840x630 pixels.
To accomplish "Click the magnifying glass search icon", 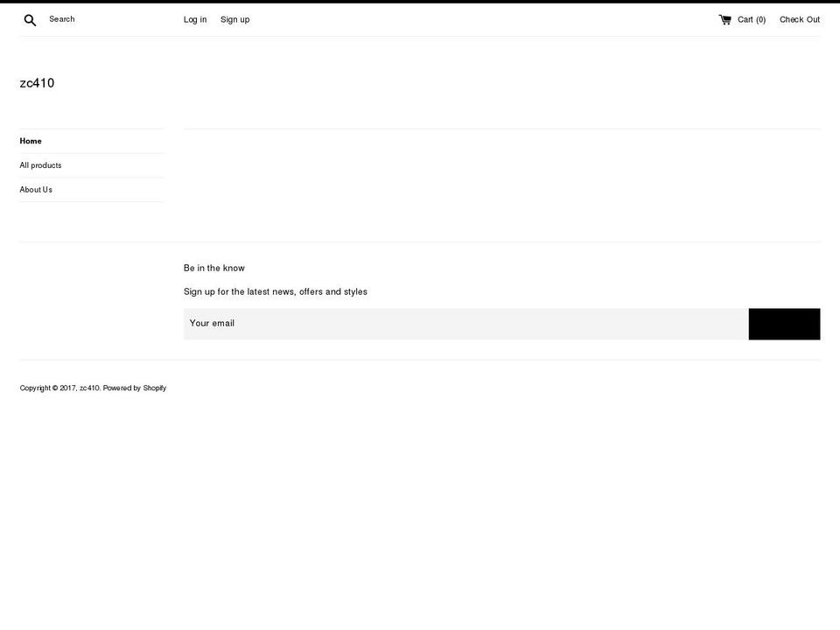I will tap(30, 20).
